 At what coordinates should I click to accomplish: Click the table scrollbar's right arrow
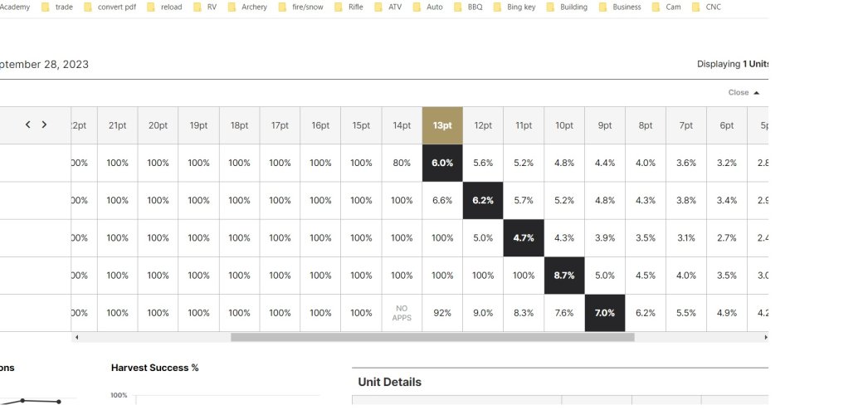[765, 337]
